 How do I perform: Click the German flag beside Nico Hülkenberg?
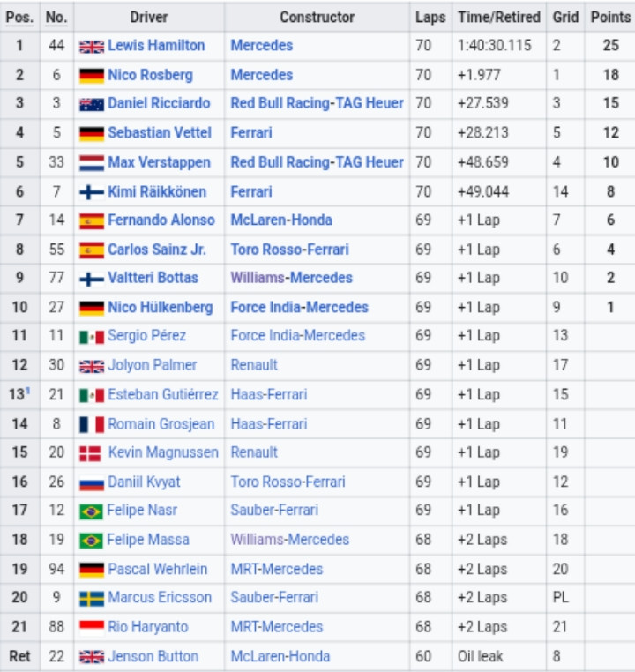(92, 308)
